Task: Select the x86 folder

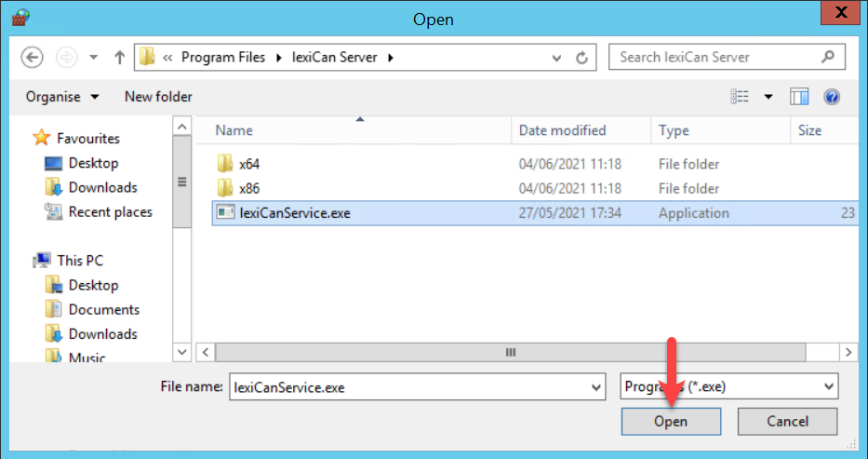Action: click(248, 188)
